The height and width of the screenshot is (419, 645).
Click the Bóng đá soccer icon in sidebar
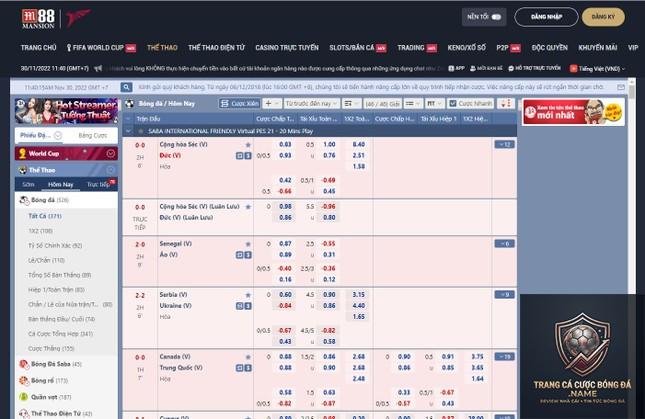coord(24,200)
